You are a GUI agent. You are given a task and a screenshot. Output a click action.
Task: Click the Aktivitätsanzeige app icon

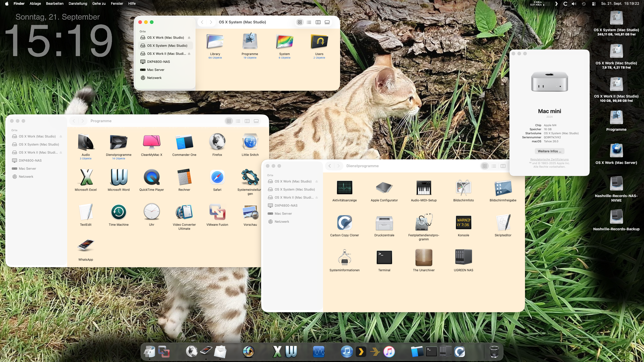coord(344,188)
